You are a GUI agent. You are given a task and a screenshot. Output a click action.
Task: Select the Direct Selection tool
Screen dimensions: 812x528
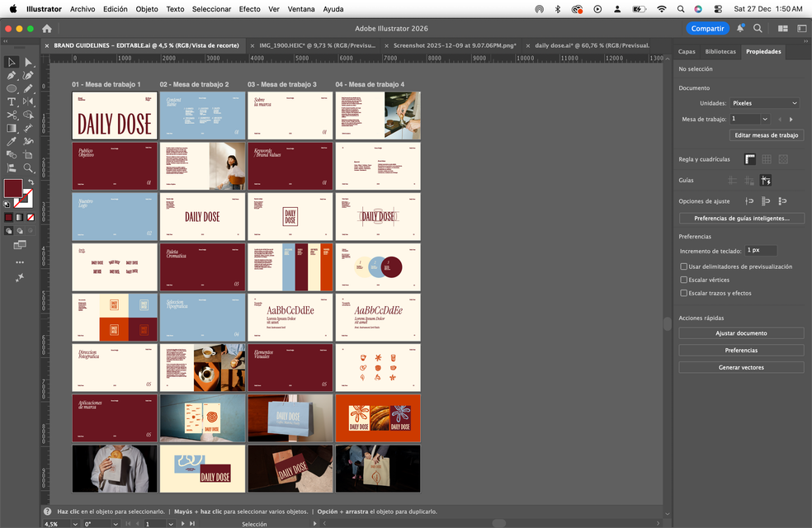[28, 62]
